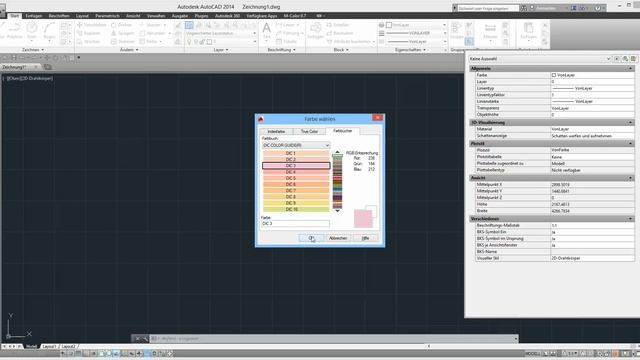The width and height of the screenshot is (640, 360).
Task: Activate the Skalieren scale tool
Action: [x=123, y=42]
